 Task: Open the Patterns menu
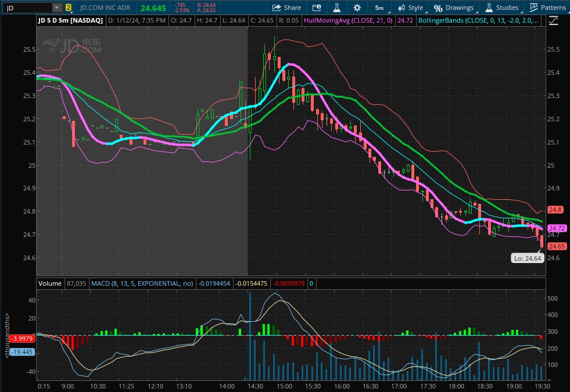click(548, 8)
